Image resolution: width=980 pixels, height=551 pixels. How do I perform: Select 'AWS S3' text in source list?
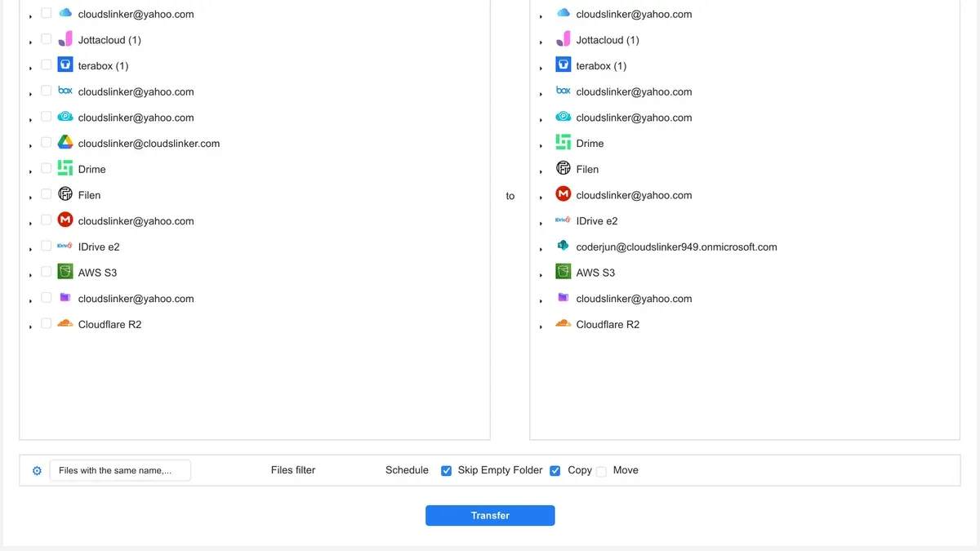tap(97, 273)
